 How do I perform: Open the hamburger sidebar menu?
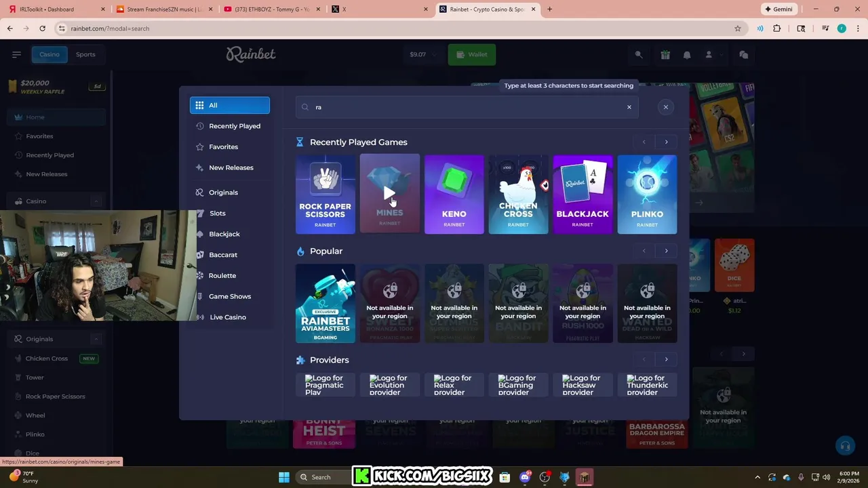(x=16, y=54)
